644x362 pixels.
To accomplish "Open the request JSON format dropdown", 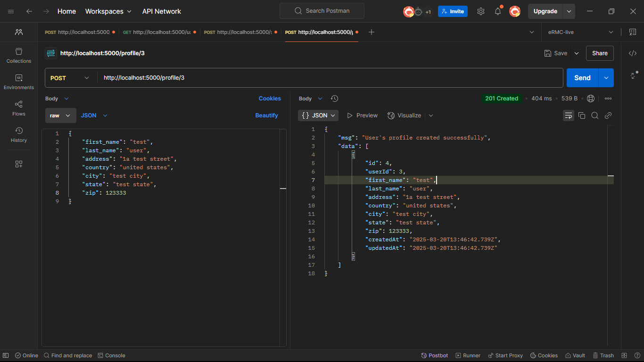I will (x=94, y=115).
